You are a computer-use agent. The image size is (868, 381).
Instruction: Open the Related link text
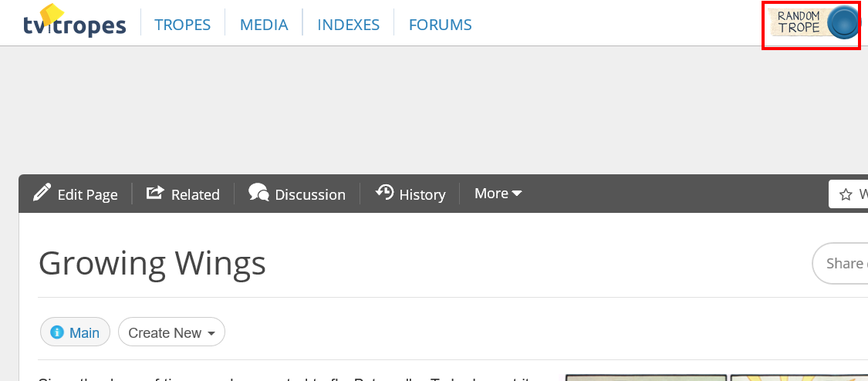click(195, 194)
